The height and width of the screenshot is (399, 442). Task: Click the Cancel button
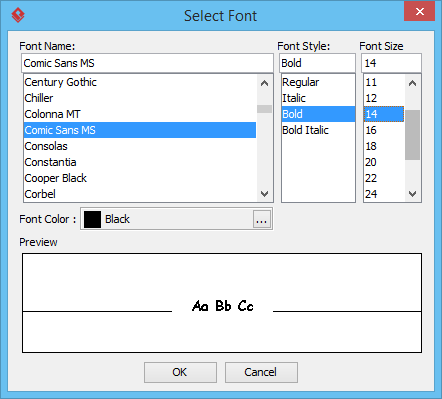tap(261, 372)
